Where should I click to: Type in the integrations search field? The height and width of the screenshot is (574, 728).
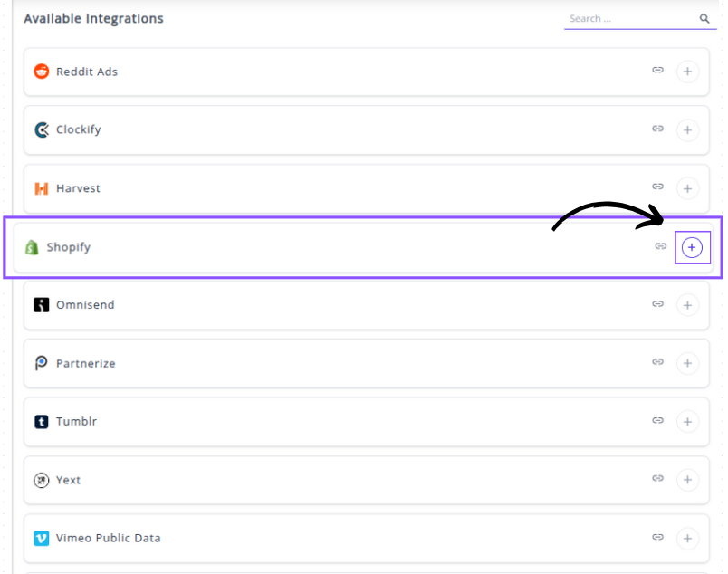(629, 18)
